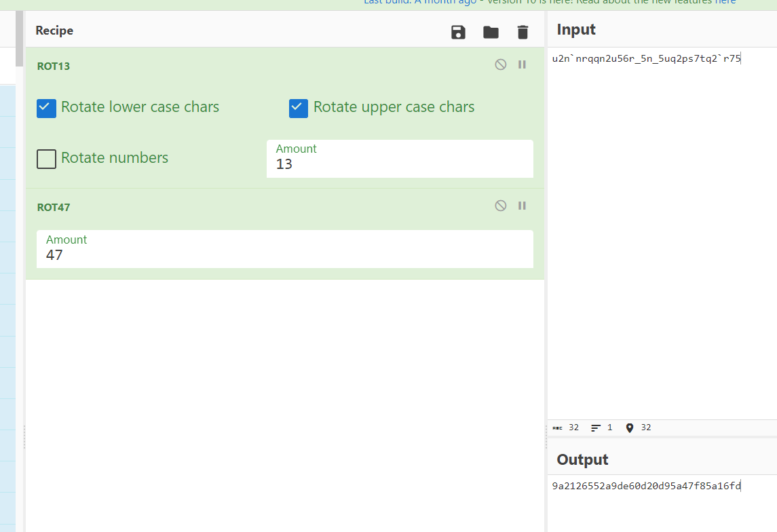Image resolution: width=777 pixels, height=532 pixels.
Task: Clear recipe with trash icon
Action: 523,32
